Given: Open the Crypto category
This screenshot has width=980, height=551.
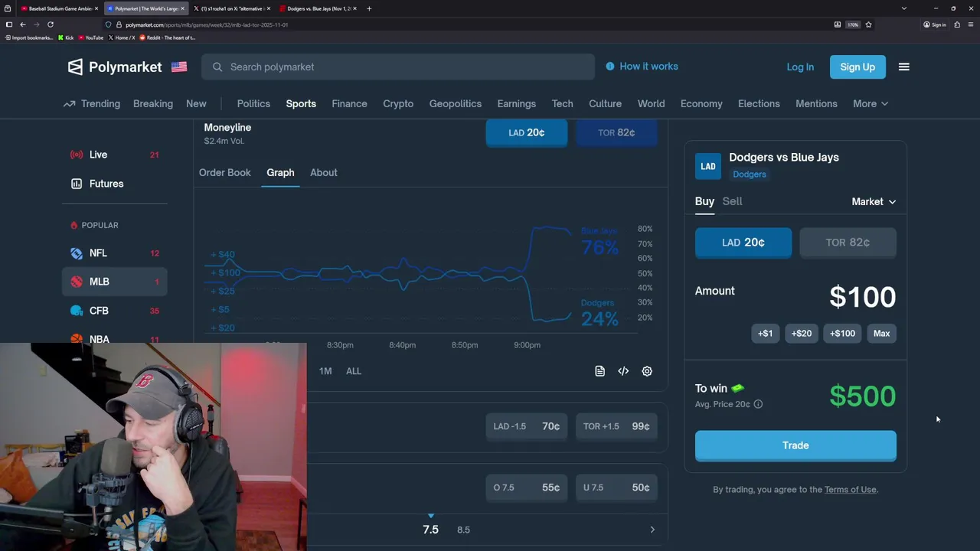Looking at the screenshot, I should coord(398,104).
